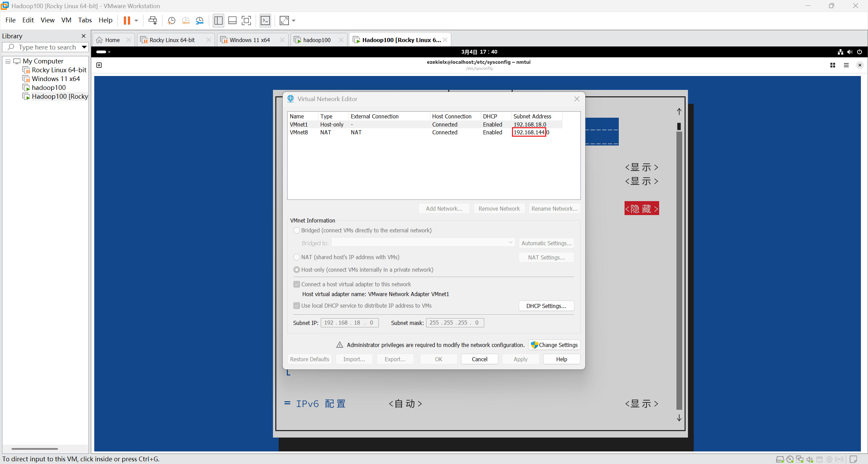Image resolution: width=868 pixels, height=464 pixels.
Task: Open the IPv6 <自动> selector in nmtui
Action: (x=405, y=404)
